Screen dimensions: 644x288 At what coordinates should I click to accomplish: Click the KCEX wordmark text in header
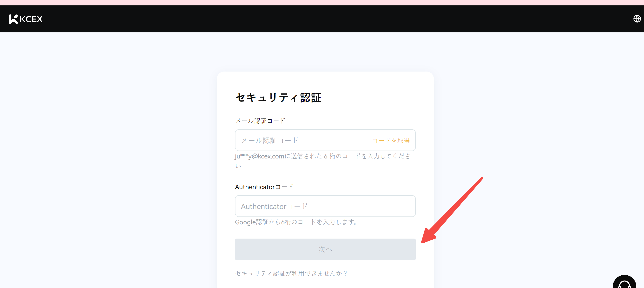click(x=31, y=19)
